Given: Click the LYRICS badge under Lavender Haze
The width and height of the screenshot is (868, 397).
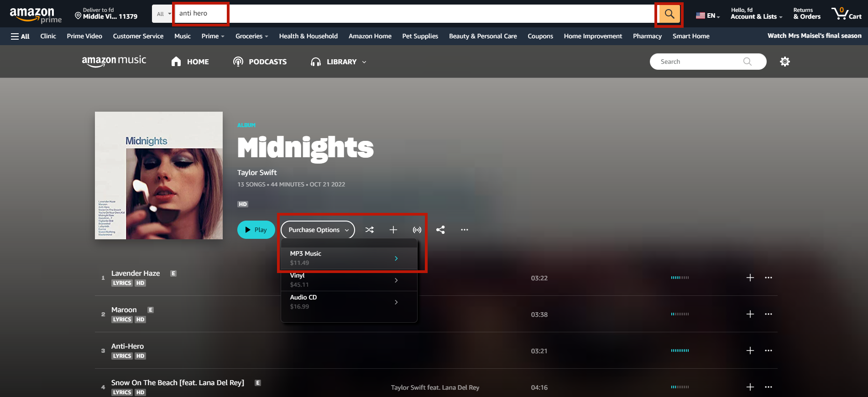Looking at the screenshot, I should (x=122, y=283).
